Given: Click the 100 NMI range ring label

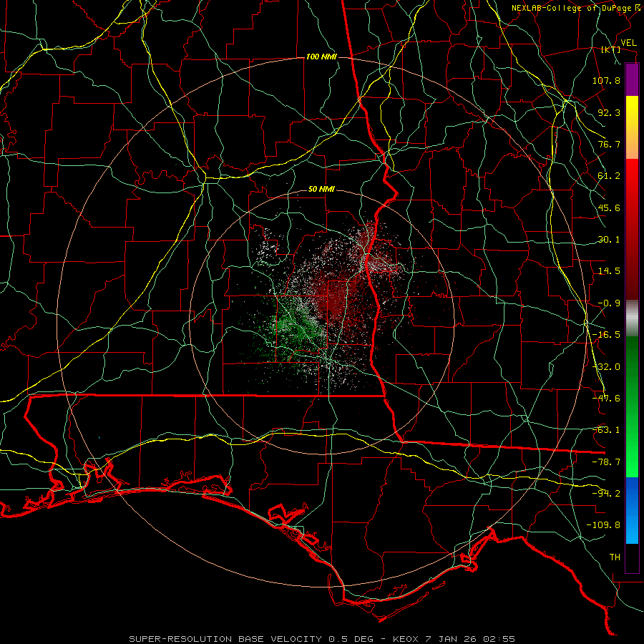Looking at the screenshot, I should [321, 57].
